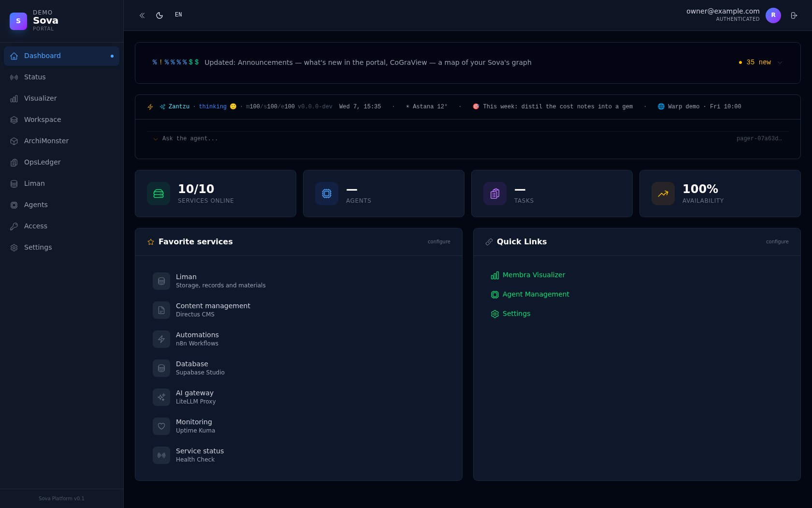Click the OpsLedger clipboard icon
Screen dimensions: 812x508
pyautogui.click(x=14, y=163)
